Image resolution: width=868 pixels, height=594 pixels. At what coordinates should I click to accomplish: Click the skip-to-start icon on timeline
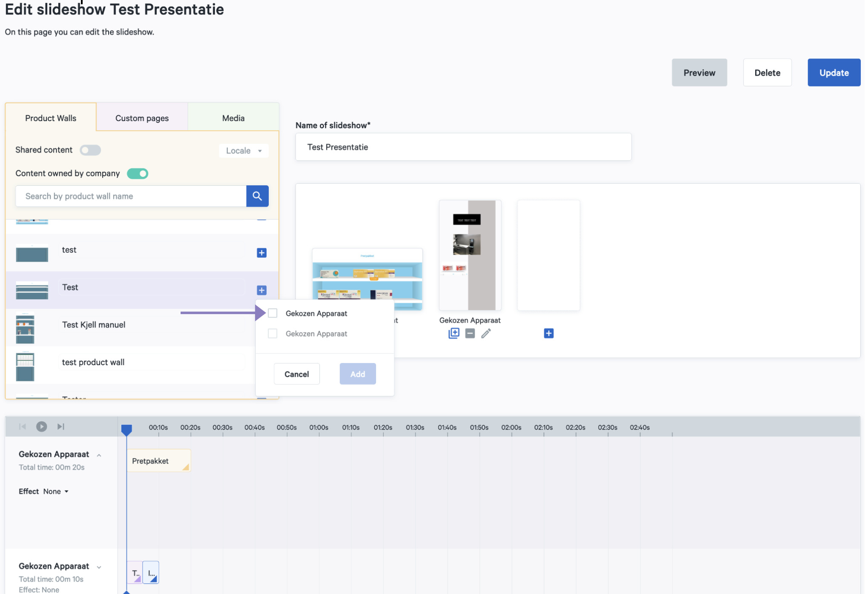click(23, 427)
